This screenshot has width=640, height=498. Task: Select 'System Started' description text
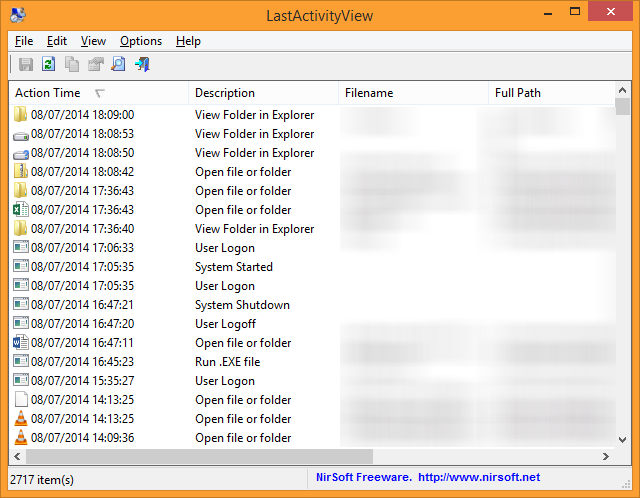[234, 267]
